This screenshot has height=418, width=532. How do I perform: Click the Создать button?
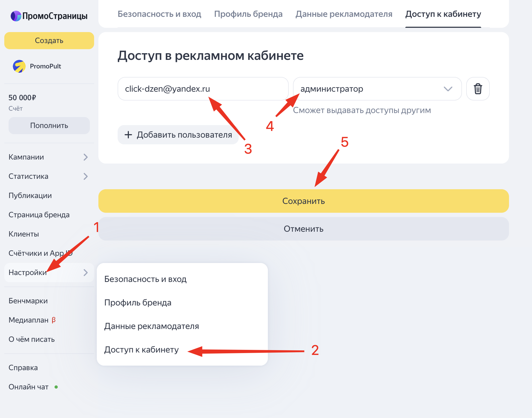point(49,41)
